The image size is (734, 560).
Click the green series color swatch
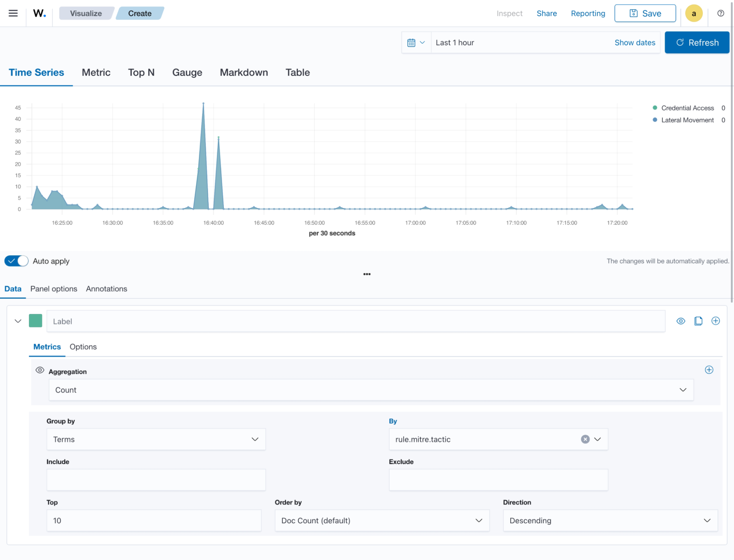(x=36, y=321)
